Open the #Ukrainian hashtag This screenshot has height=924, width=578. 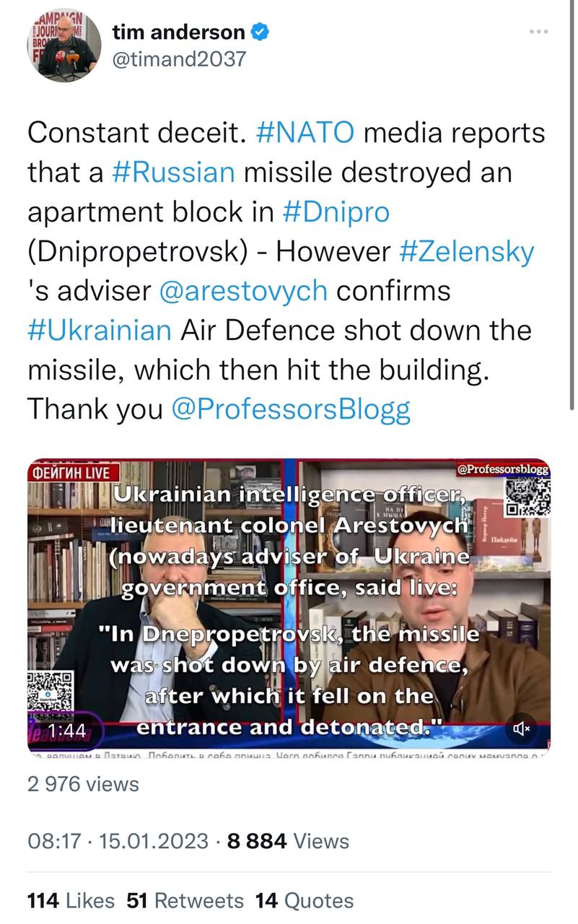tap(100, 330)
